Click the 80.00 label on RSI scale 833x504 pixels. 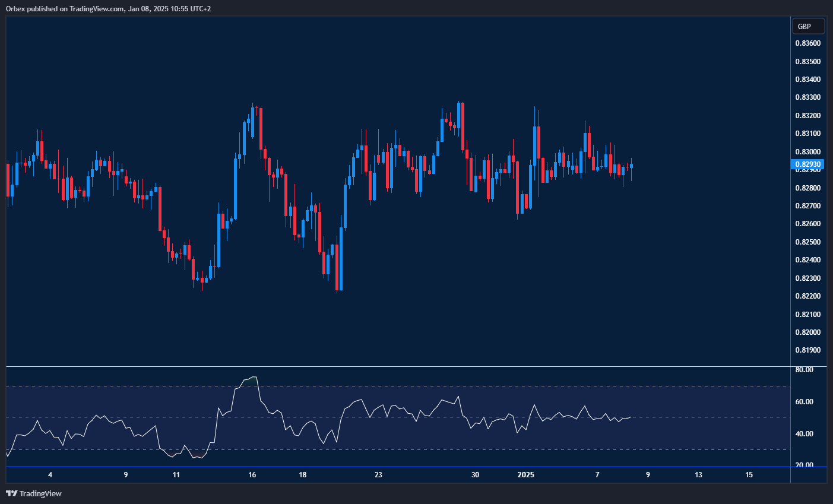click(804, 370)
